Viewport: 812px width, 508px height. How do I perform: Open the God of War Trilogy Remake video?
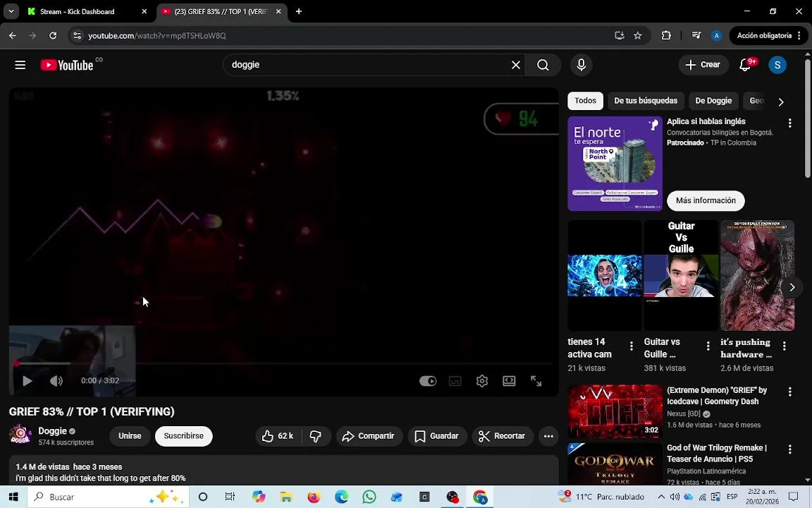615,464
